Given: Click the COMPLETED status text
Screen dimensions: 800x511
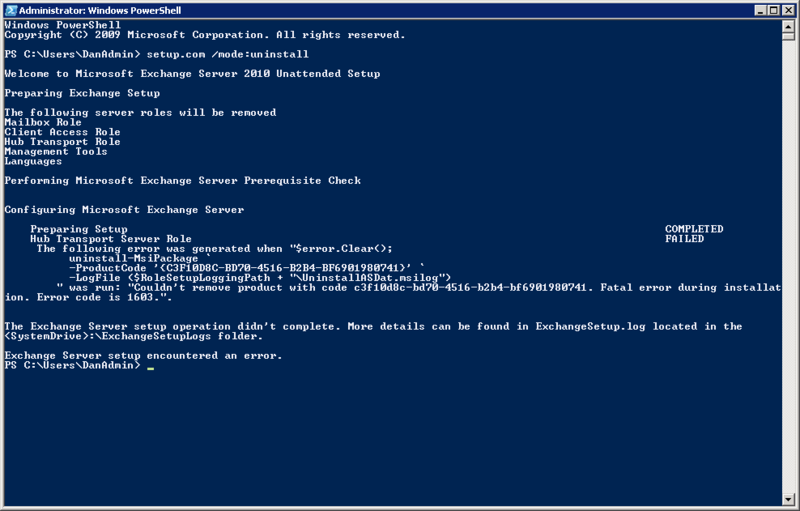Looking at the screenshot, I should (694, 229).
